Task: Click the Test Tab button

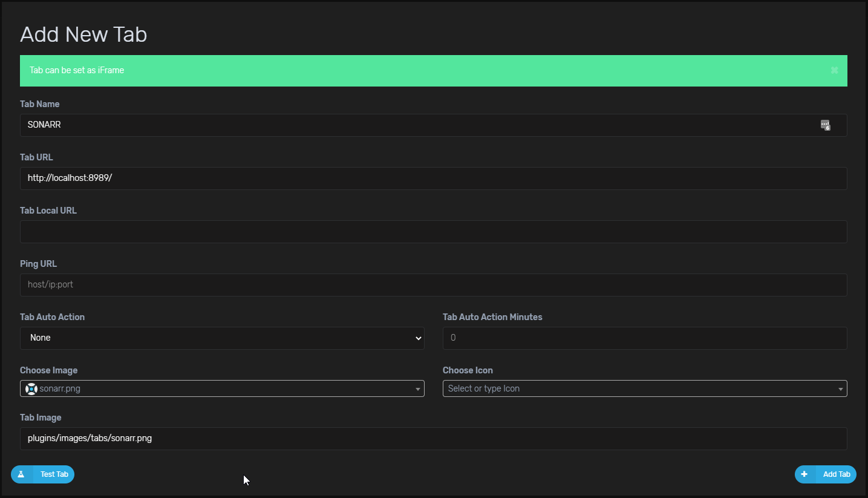Action: (42, 474)
